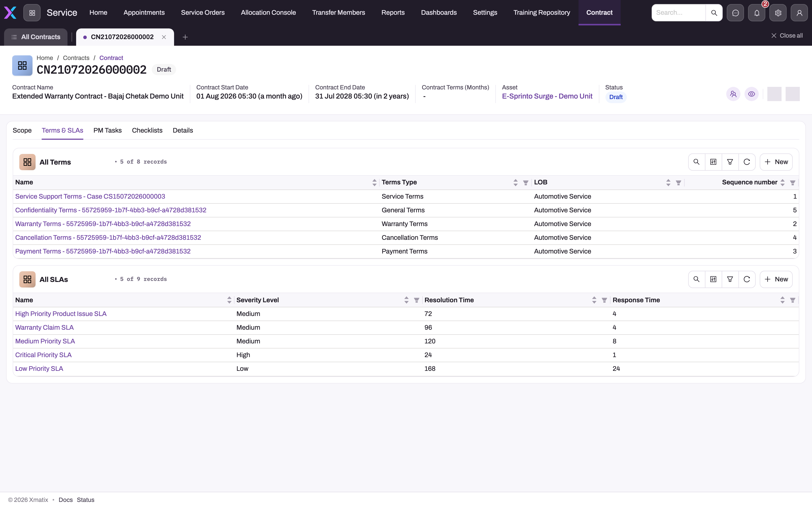Open the Docs footer link
This screenshot has height=508, width=812.
click(x=65, y=500)
